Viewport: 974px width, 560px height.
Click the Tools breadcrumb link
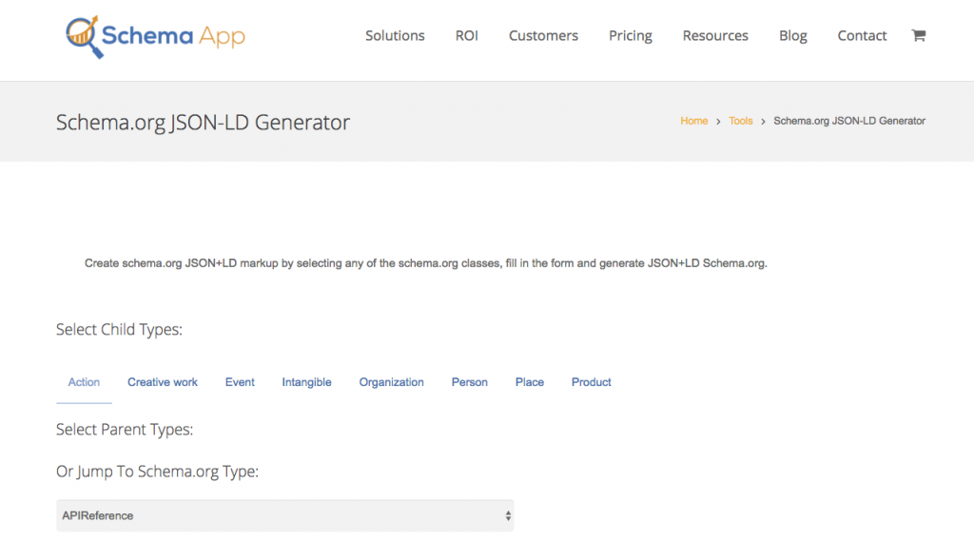740,121
